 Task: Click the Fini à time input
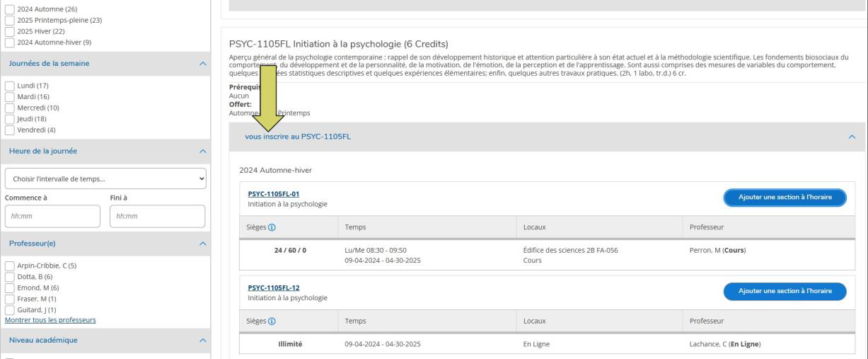click(157, 217)
